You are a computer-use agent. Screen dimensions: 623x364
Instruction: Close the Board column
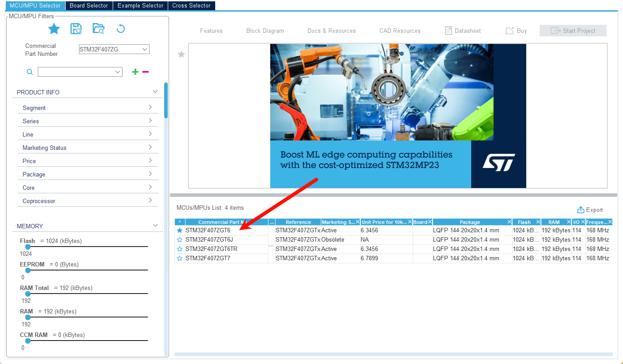point(430,222)
